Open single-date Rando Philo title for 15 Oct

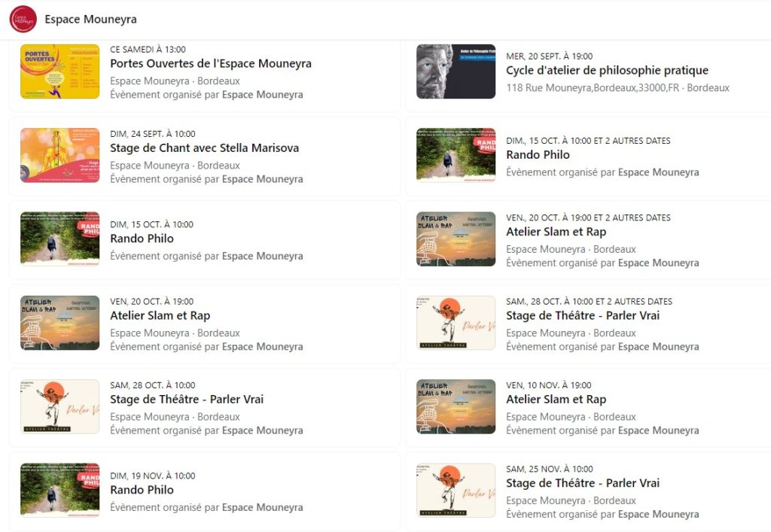142,239
